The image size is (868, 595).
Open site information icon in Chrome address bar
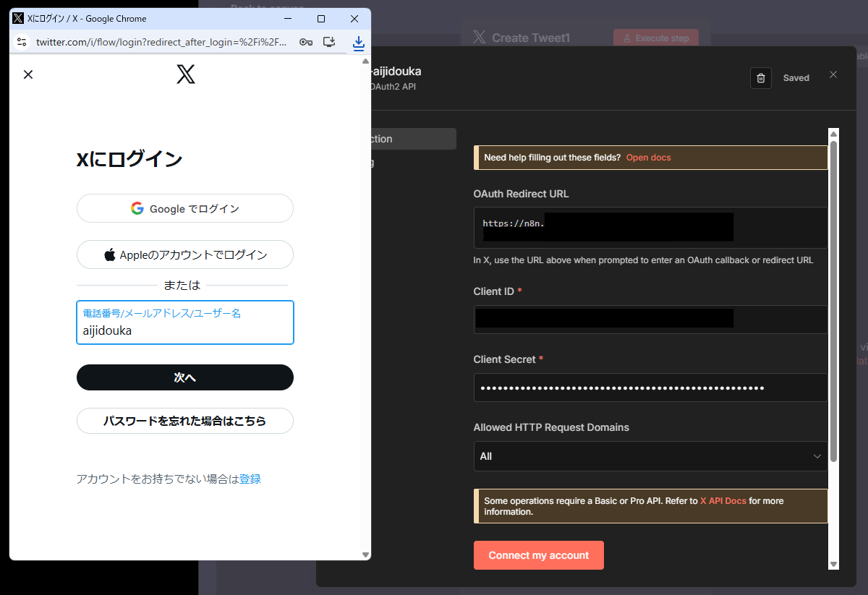click(22, 42)
